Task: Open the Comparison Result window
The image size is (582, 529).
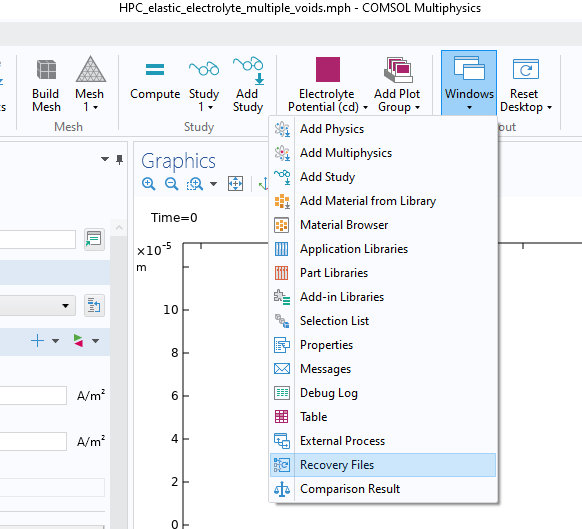Action: [383, 489]
